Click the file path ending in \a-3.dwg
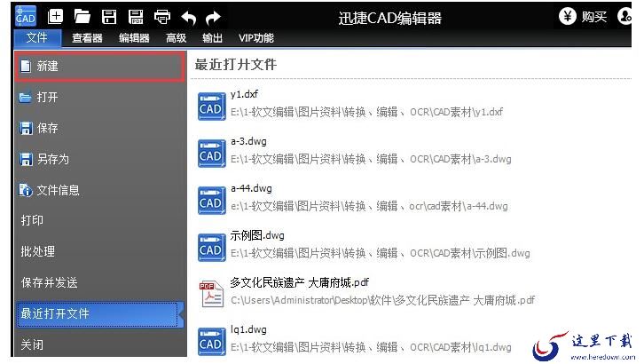 [371, 160]
